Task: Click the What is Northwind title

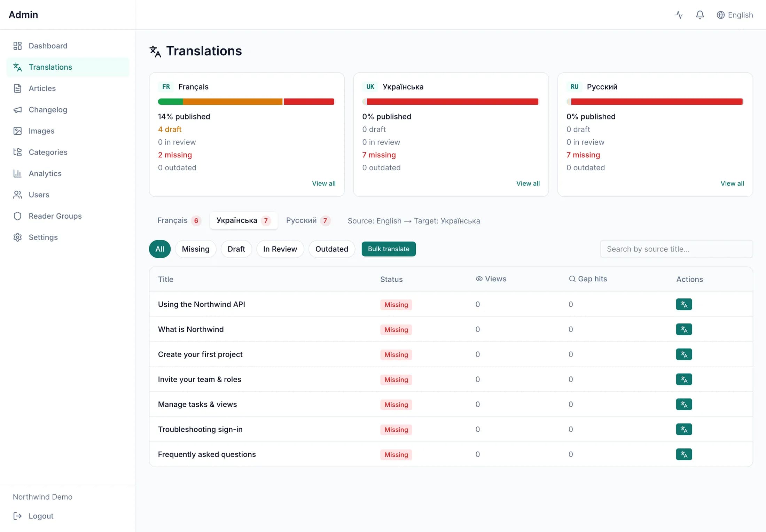Action: click(191, 329)
